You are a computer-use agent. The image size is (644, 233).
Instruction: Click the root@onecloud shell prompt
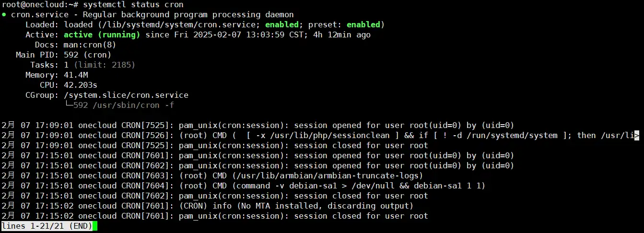(x=38, y=4)
